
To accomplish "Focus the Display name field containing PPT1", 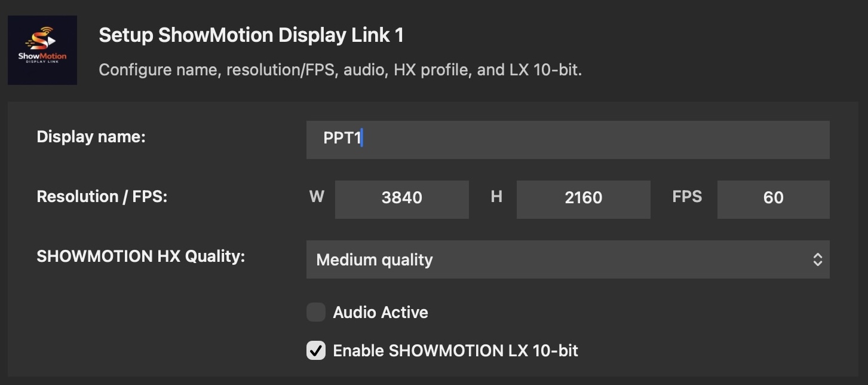I will (x=568, y=139).
